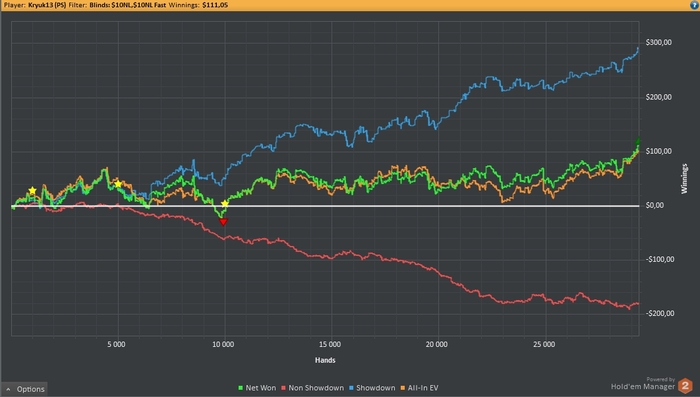Toggle the All-In EV legend entry
The image size is (700, 397).
click(420, 388)
